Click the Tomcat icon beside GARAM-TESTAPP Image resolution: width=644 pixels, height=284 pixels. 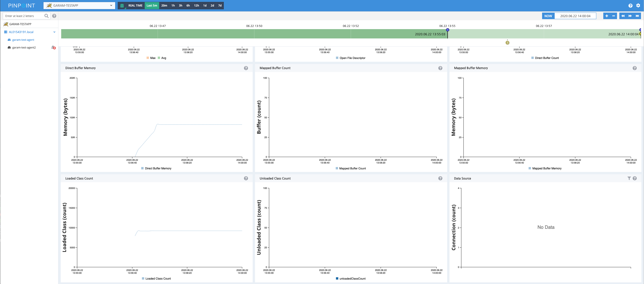[6, 24]
